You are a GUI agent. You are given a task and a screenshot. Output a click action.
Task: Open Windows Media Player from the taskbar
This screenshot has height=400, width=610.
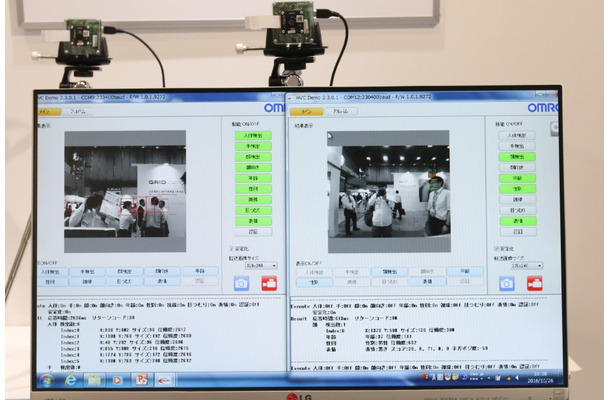[x=117, y=380]
